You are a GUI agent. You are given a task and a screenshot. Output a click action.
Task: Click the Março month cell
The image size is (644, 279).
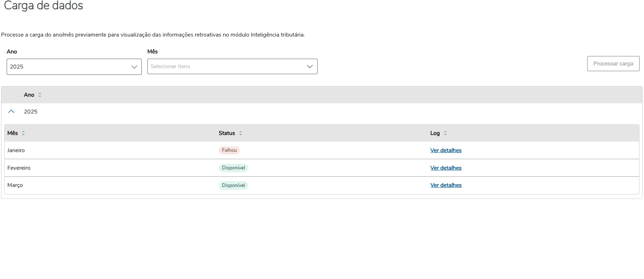[15, 185]
